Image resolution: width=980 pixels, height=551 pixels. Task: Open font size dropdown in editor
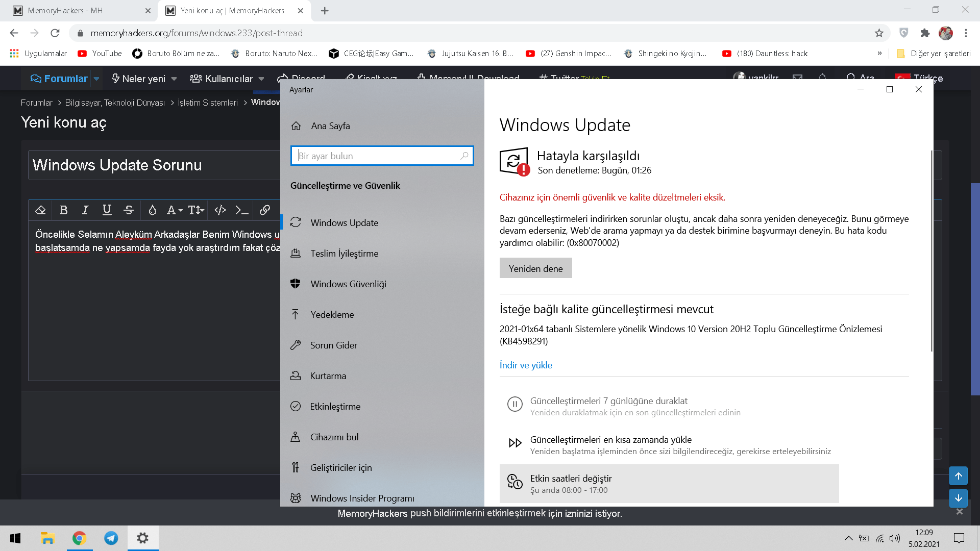[x=196, y=210]
